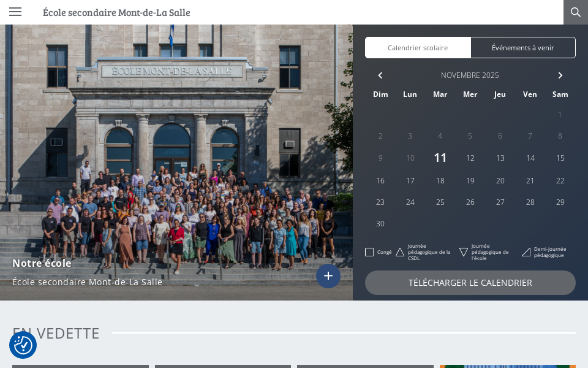This screenshot has width=588, height=368.
Task: Click the Notre école slide title
Action: point(42,263)
